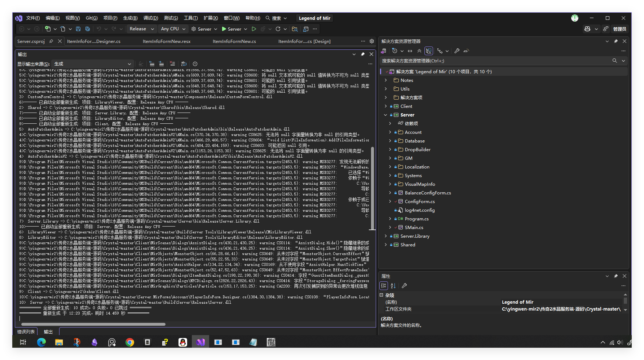644x360 pixels.
Task: Clear all output with the red-X list icon
Action: point(172,64)
